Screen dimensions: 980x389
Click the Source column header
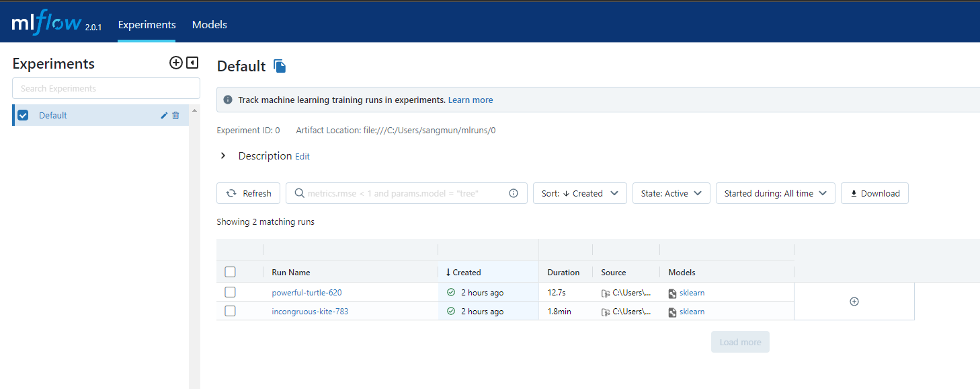click(x=614, y=273)
